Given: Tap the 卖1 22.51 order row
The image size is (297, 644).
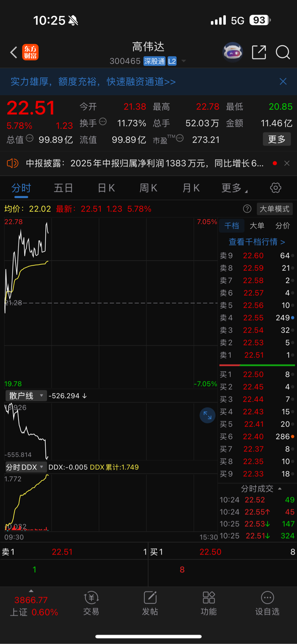Looking at the screenshot, I should [257, 355].
